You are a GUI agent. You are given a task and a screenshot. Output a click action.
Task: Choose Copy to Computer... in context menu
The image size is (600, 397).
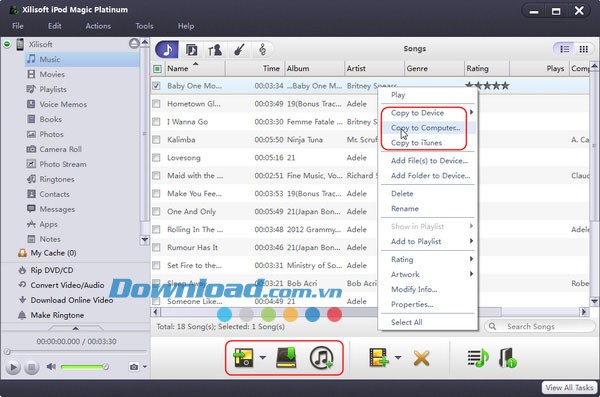pyautogui.click(x=429, y=127)
